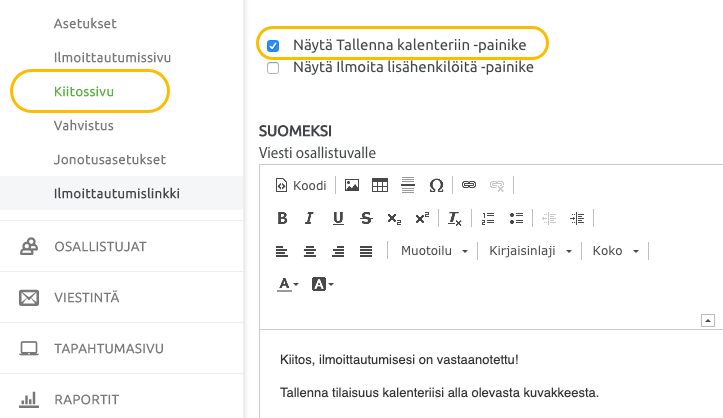Click the bar chart icon beside RAPORTIT
The image size is (723, 418).
(29, 400)
